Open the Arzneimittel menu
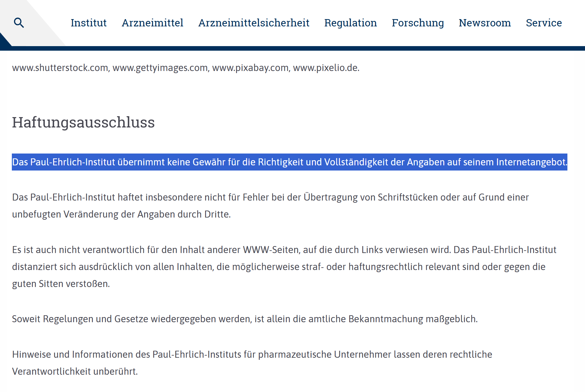Viewport: 585px width, 392px height. tap(152, 23)
